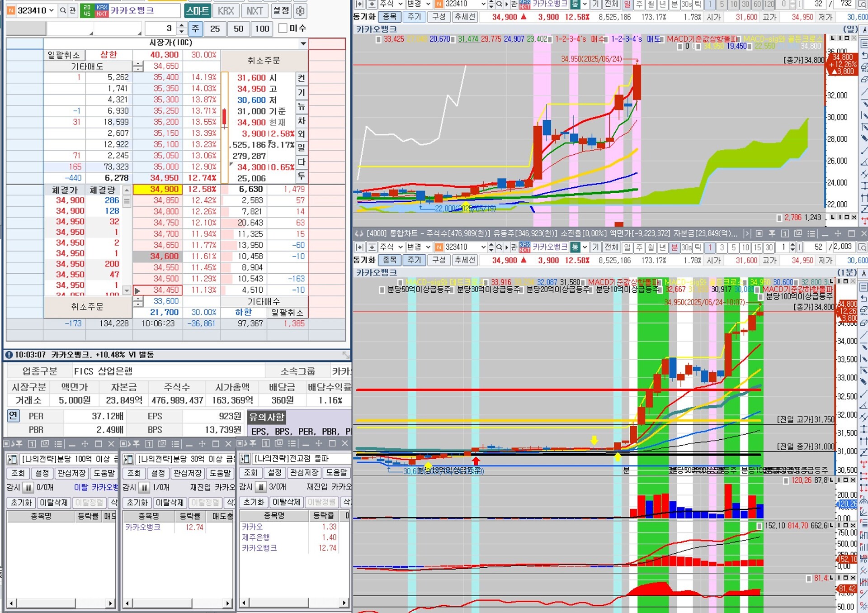
Task: Click the stock search magnifier icon
Action: point(63,10)
